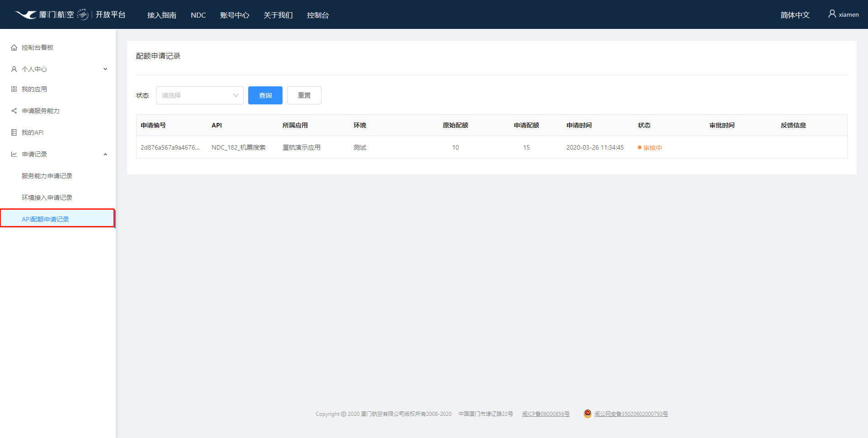This screenshot has height=438, width=868.
Task: Select API配额申请记录 in the sidebar
Action: 57,218
